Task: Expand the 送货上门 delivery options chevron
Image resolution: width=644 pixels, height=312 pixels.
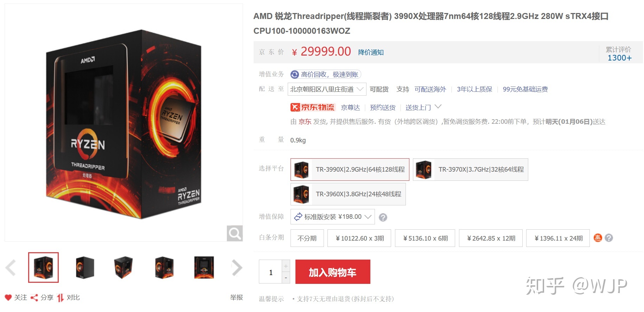Action: (x=438, y=107)
